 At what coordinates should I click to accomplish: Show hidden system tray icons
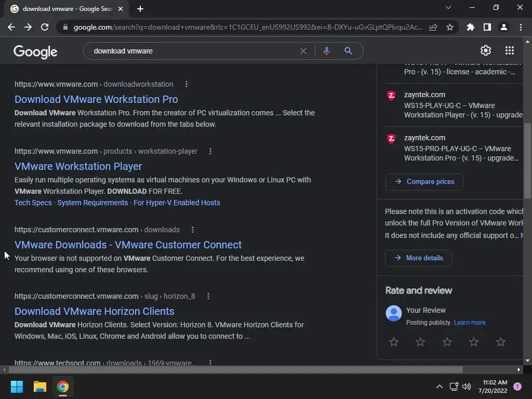tap(440, 387)
